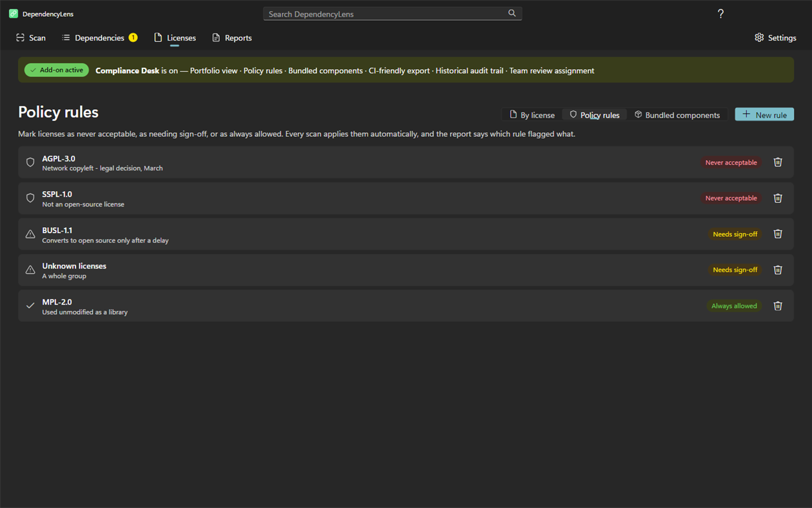Click the Settings gear icon

point(759,37)
